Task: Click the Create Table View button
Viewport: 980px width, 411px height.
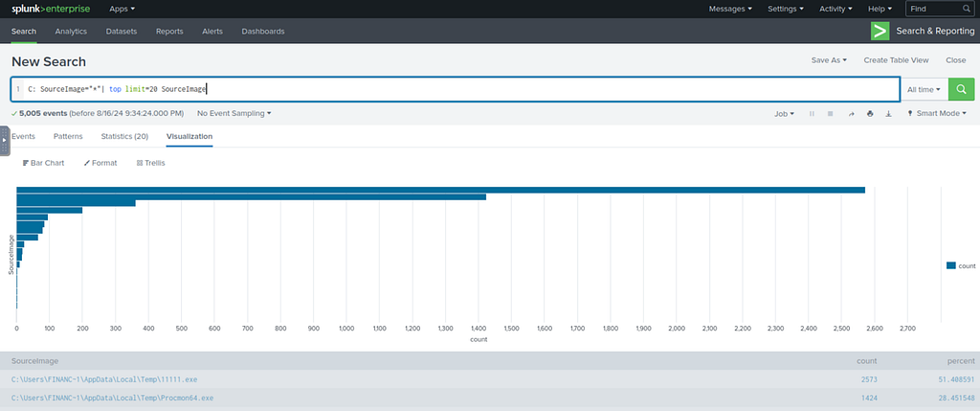Action: pyautogui.click(x=896, y=60)
